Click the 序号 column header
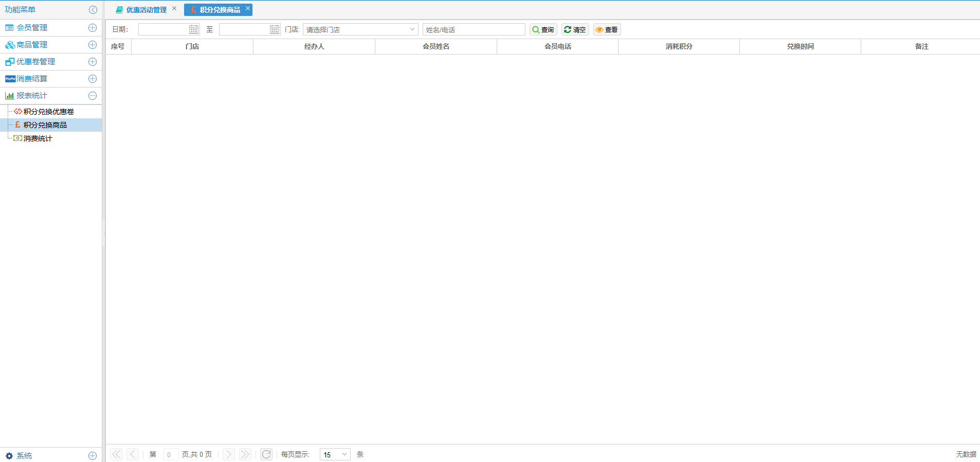 [118, 46]
